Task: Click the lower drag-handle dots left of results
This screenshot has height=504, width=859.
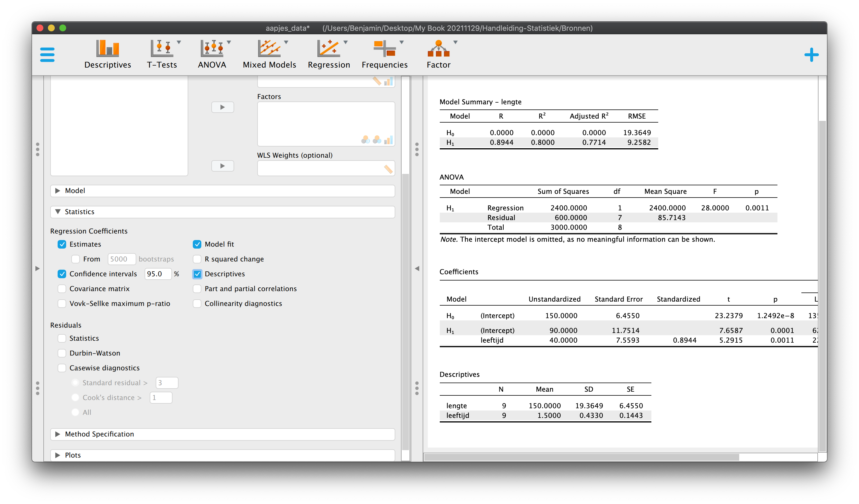Action: coord(417,388)
